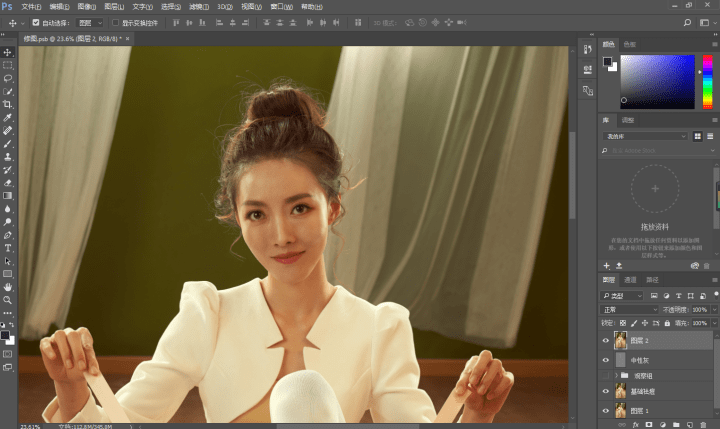Screen dimensions: 720x429
Task: Toggle the layer filter on/off switch
Action: point(716,294)
